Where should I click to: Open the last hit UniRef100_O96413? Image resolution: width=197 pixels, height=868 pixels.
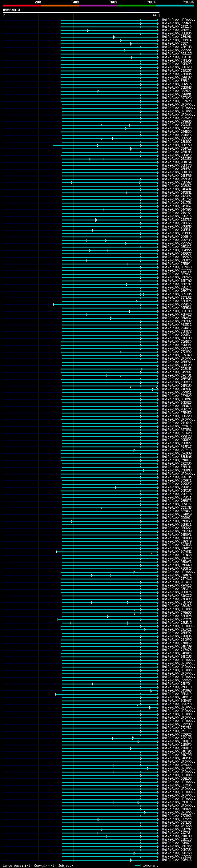coord(177,860)
